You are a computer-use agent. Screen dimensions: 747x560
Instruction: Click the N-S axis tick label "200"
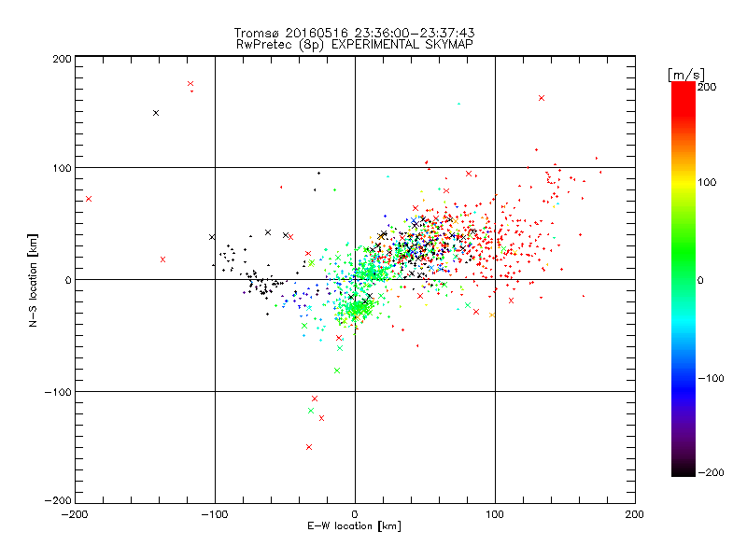point(62,59)
